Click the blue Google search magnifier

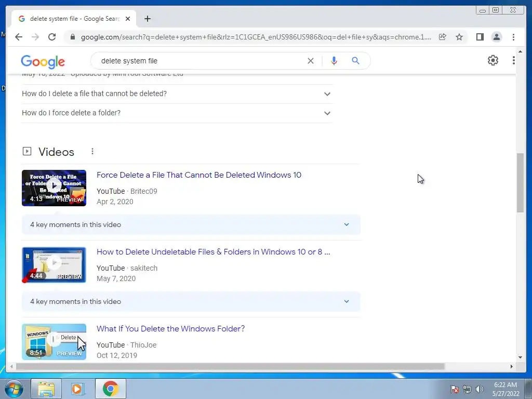[x=355, y=61]
